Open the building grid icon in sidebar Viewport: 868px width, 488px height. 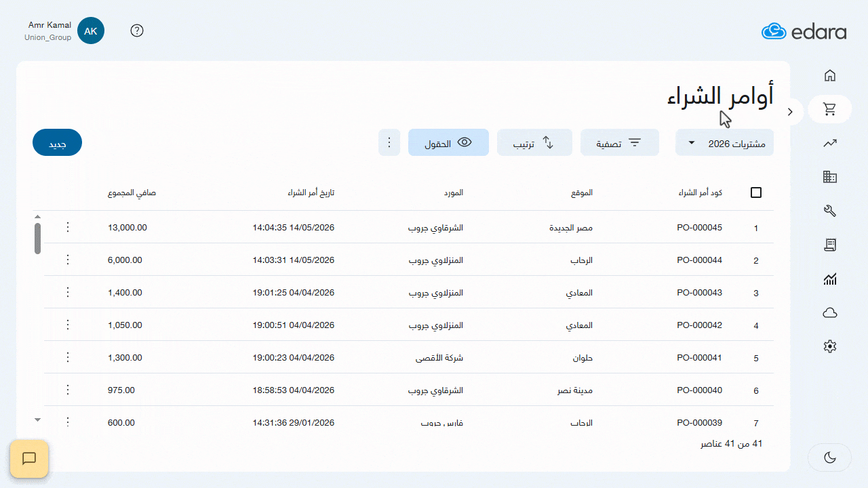[829, 177]
